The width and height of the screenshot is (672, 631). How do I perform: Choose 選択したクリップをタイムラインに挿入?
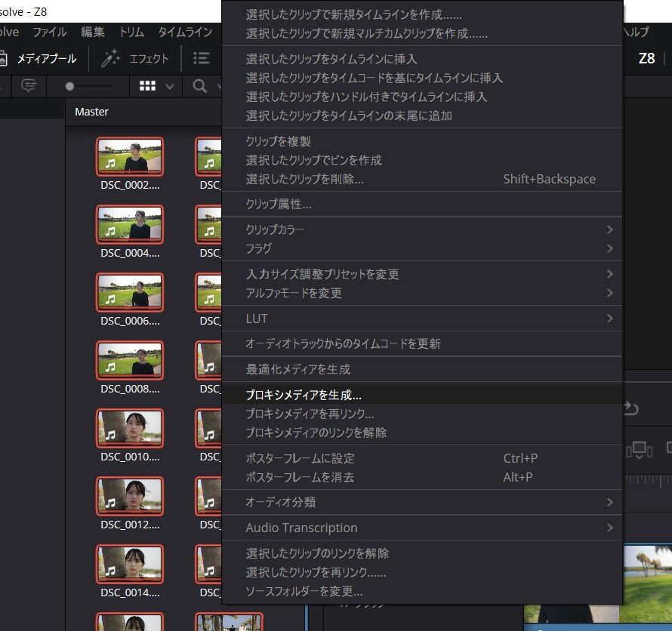[422, 59]
